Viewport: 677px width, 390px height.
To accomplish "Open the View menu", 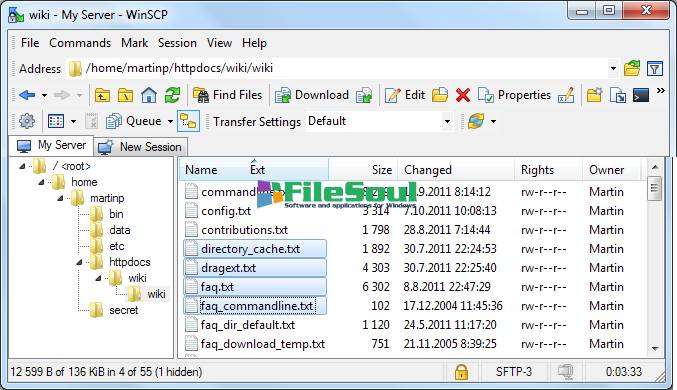I will (219, 43).
